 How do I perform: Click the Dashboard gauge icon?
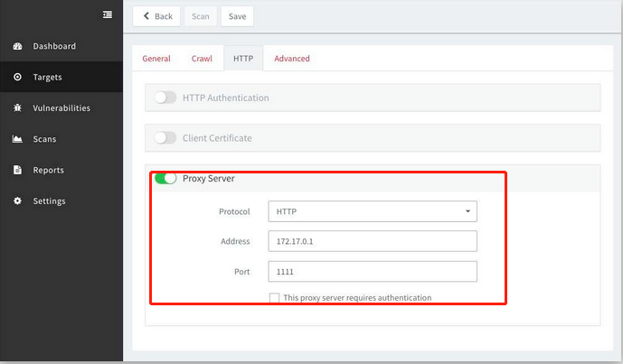pyautogui.click(x=17, y=46)
